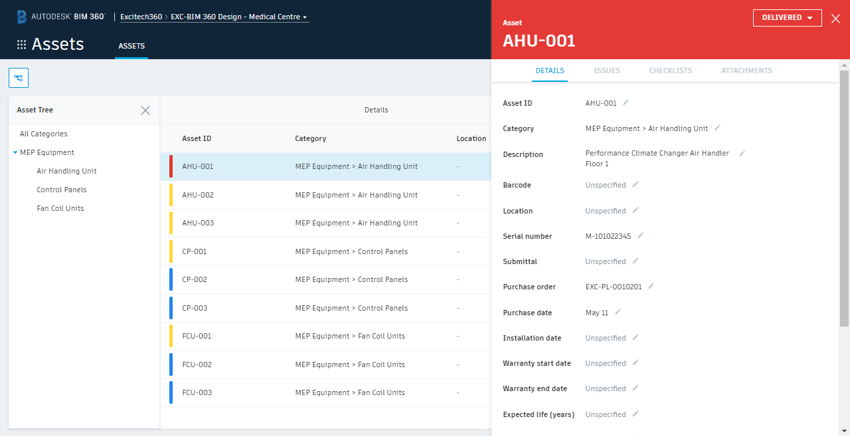Image resolution: width=850 pixels, height=436 pixels.
Task: Edit the Barcode field pencil icon
Action: (x=635, y=185)
